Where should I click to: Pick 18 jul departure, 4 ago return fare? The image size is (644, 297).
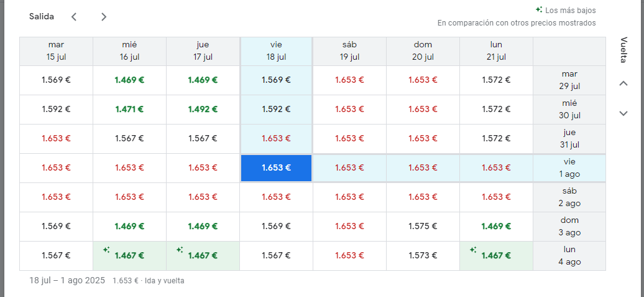[x=277, y=255]
